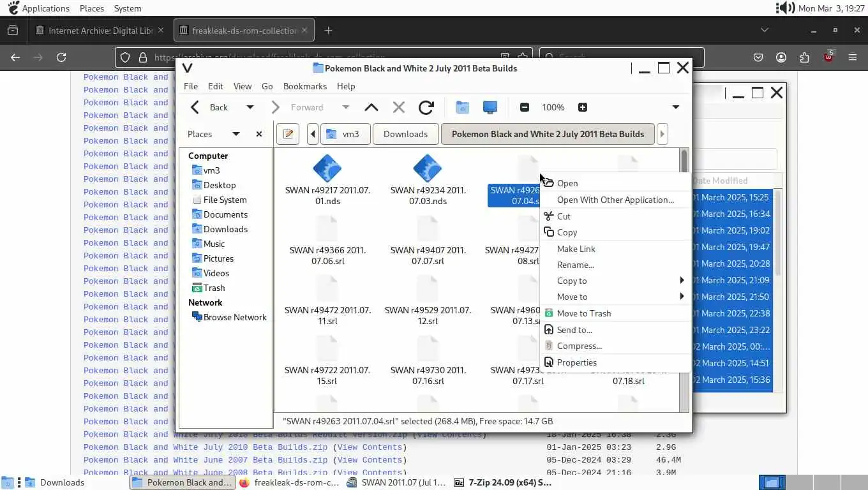Viewport: 868px width, 490px height.
Task: Select File System in the sidebar
Action: click(x=220, y=200)
